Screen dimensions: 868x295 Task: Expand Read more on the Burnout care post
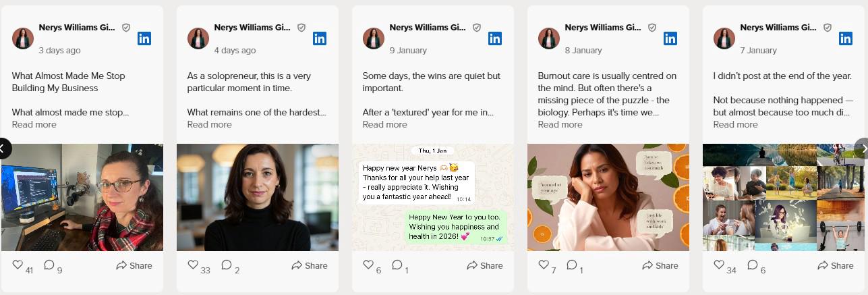click(x=560, y=124)
